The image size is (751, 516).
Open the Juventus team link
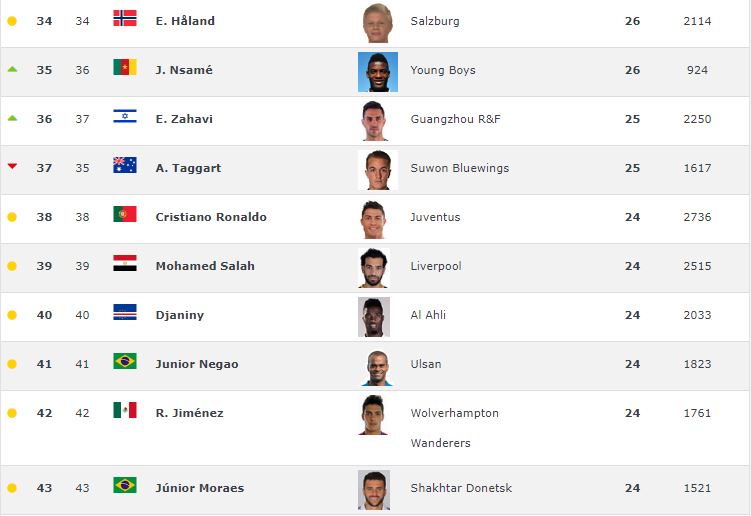[x=435, y=217]
